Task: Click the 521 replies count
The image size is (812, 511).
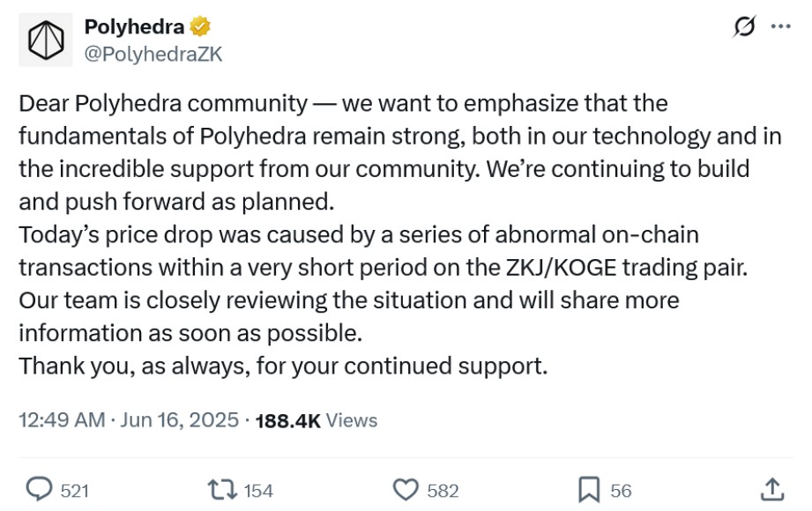Action: pyautogui.click(x=75, y=491)
